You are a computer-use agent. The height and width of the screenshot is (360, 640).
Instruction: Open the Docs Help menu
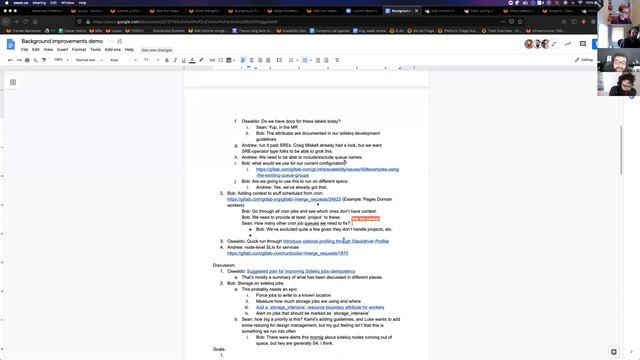tap(129, 49)
